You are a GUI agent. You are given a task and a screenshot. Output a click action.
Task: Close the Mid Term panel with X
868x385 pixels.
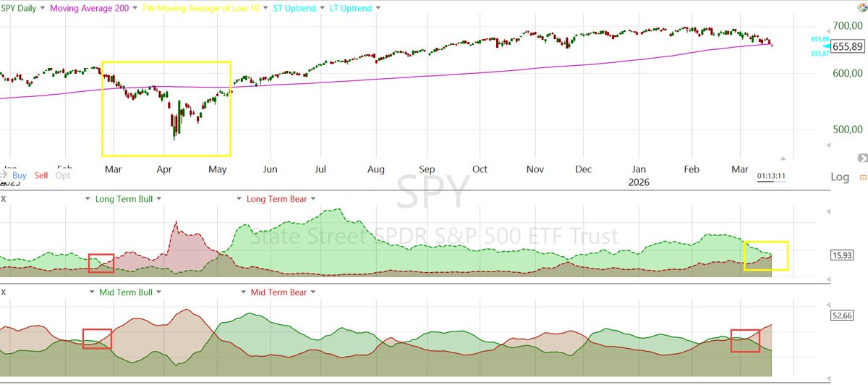tap(3, 292)
